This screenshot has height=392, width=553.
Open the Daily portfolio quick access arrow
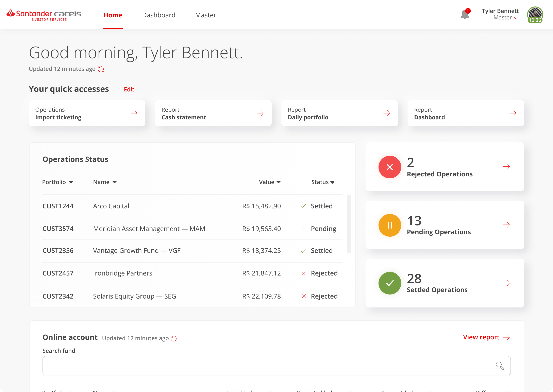[387, 113]
